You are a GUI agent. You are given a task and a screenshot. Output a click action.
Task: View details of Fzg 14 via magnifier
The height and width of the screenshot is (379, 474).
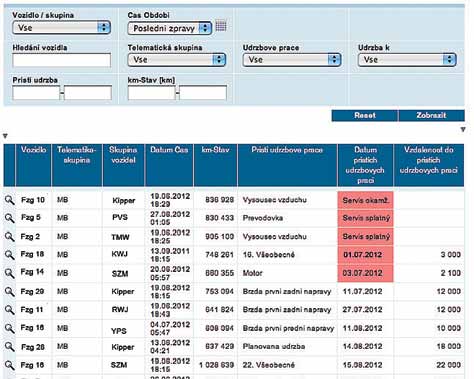9,273
